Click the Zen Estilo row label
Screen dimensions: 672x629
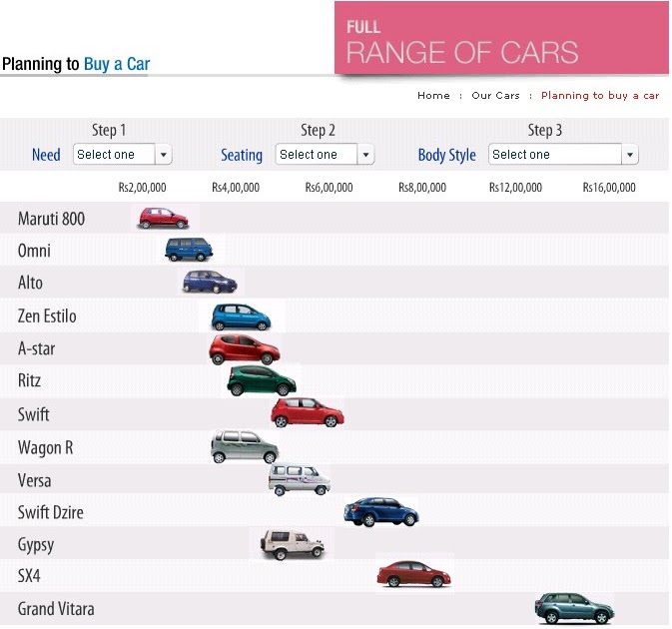point(47,315)
